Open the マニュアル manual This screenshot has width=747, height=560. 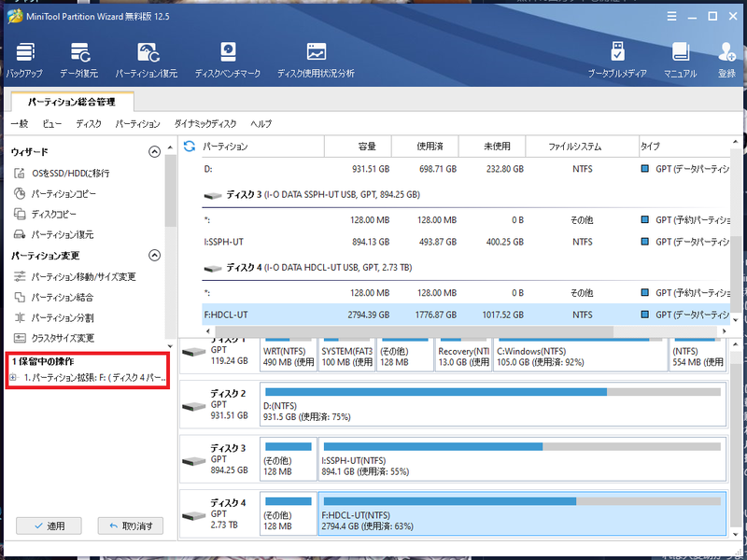click(x=681, y=60)
